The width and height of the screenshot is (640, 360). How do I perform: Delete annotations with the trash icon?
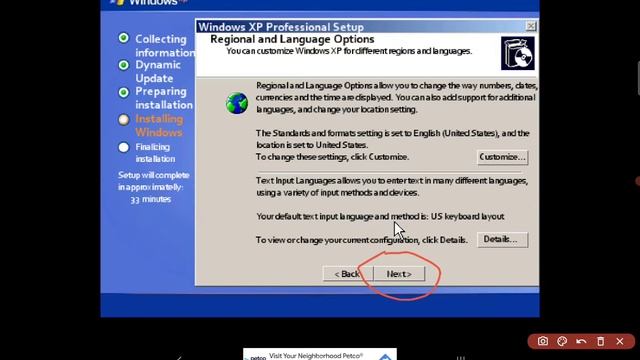(x=600, y=341)
